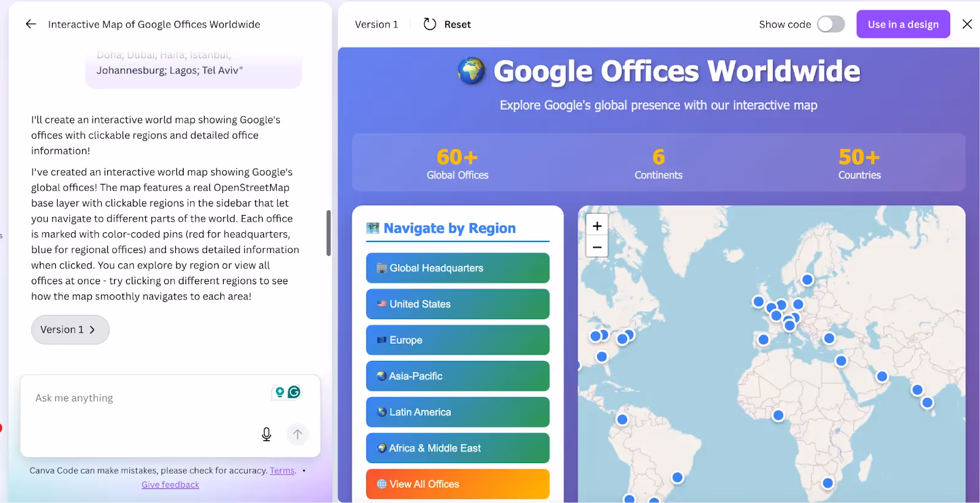The height and width of the screenshot is (503, 980).
Task: Click the map pin in western India
Action: click(x=918, y=390)
